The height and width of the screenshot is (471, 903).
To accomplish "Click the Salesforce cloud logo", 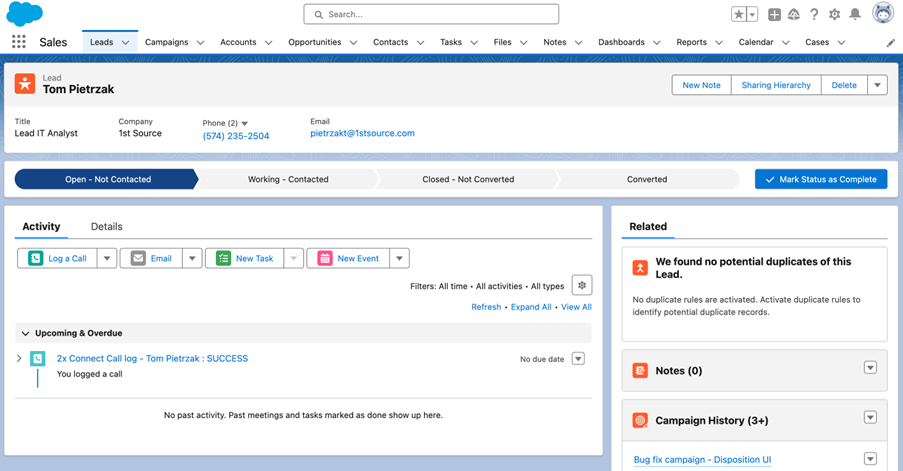I will tap(24, 14).
